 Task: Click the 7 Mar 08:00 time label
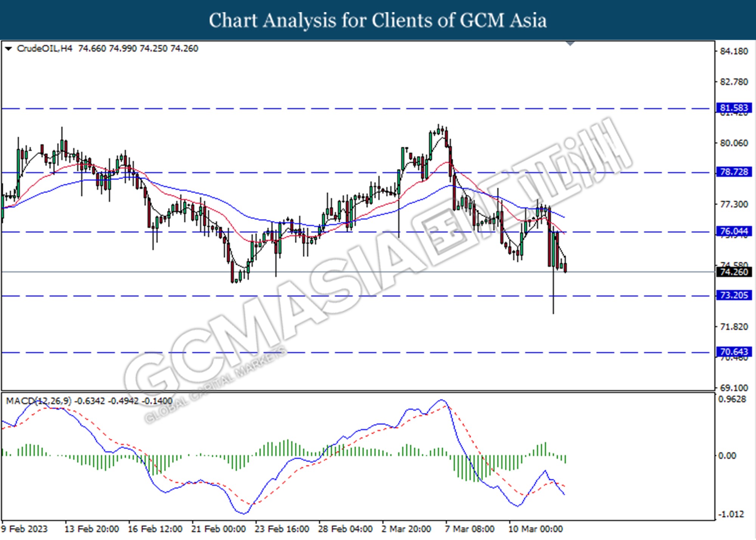[469, 529]
